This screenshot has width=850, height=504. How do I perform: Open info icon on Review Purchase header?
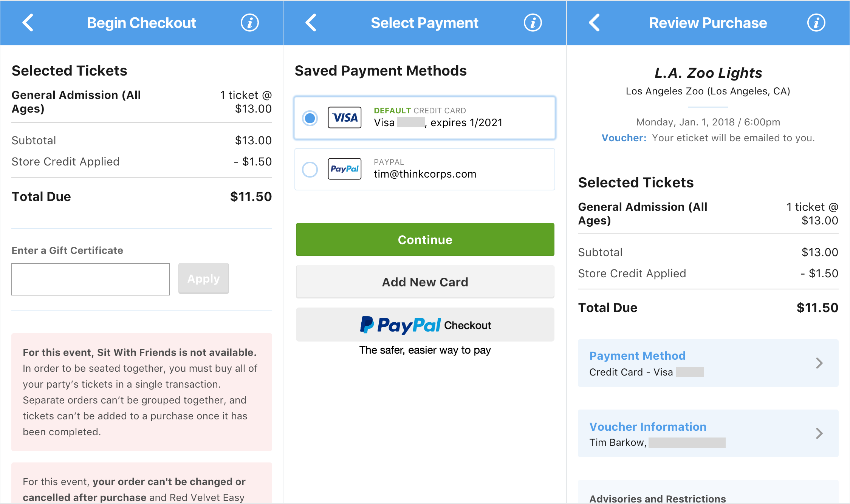(816, 23)
